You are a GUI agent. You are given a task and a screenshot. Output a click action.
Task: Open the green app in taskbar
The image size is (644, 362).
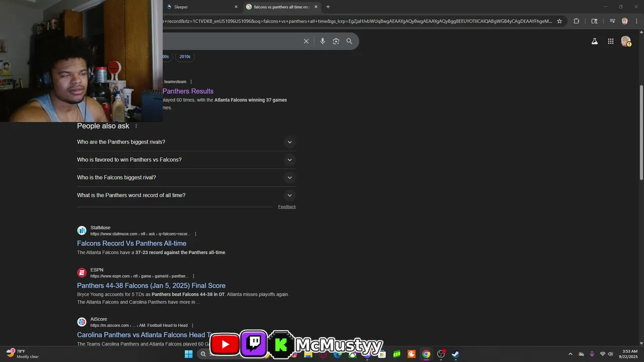[x=397, y=354]
